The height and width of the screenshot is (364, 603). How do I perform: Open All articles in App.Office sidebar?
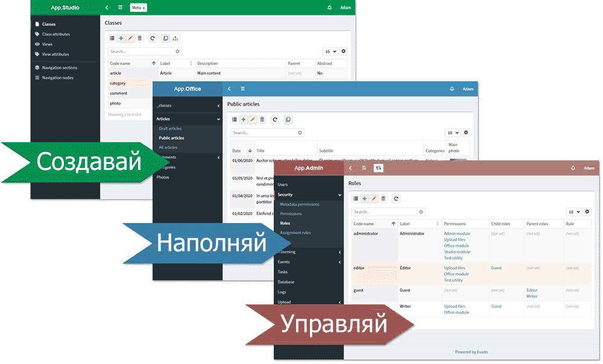168,147
